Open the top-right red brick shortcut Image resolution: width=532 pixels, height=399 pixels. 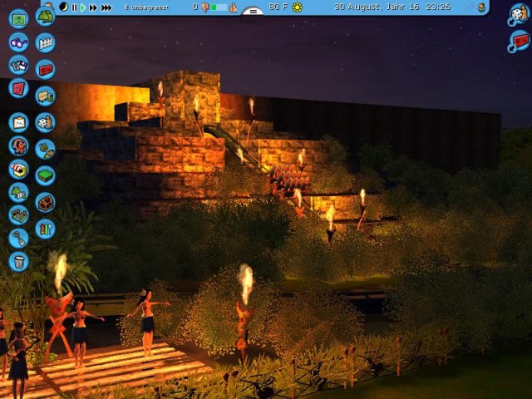pyautogui.click(x=519, y=41)
